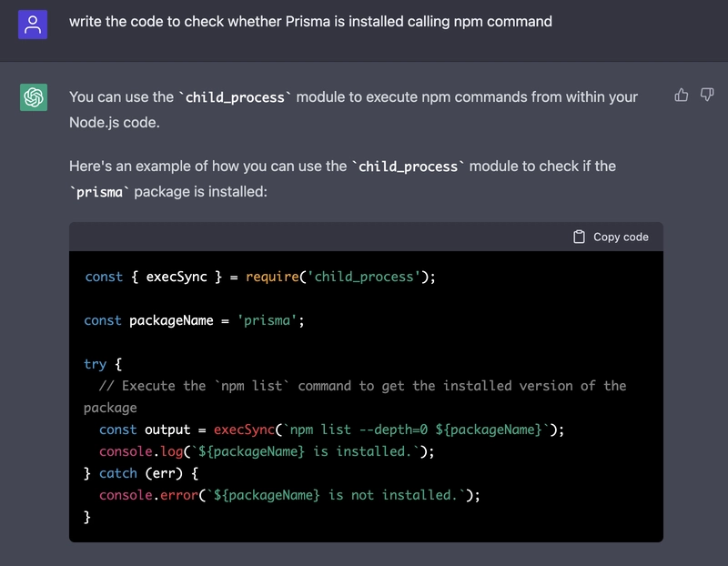Click the user prompt about Prisma
The height and width of the screenshot is (566, 728).
click(x=310, y=21)
